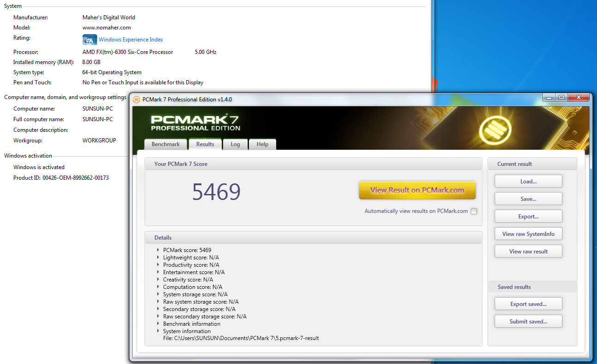Click the Submit saved... button
Screen dimensions: 597x364
click(x=528, y=322)
